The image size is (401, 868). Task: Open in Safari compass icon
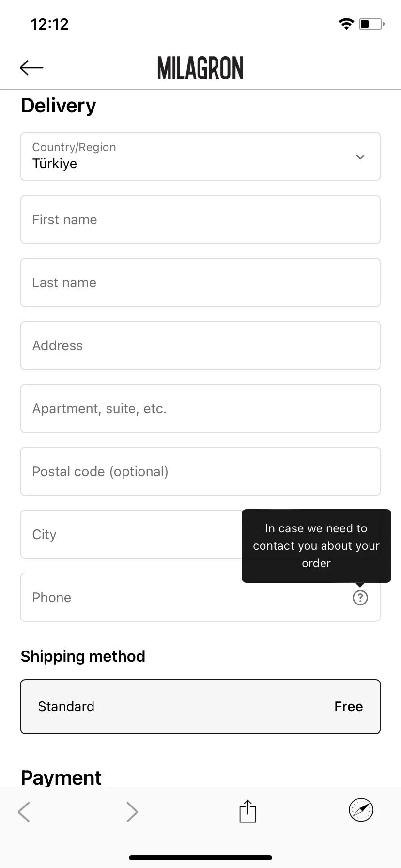[x=361, y=810]
